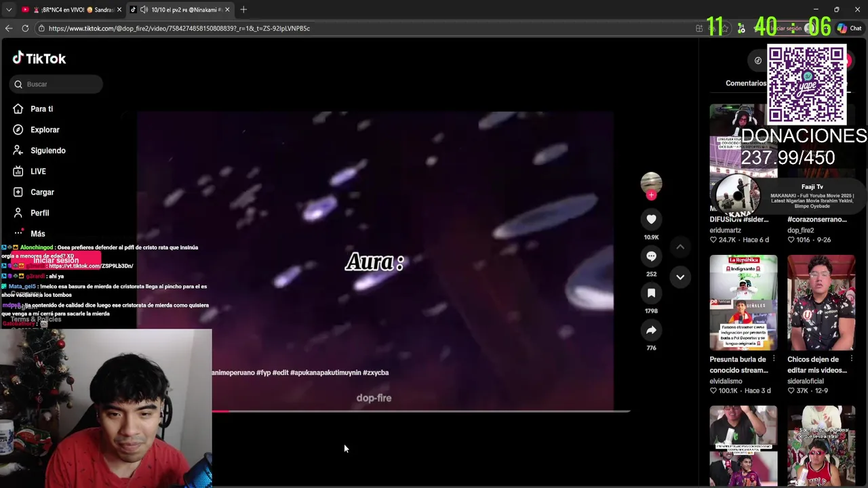This screenshot has height=488, width=868.
Task: Click the Explorar compass icon
Action: click(18, 129)
